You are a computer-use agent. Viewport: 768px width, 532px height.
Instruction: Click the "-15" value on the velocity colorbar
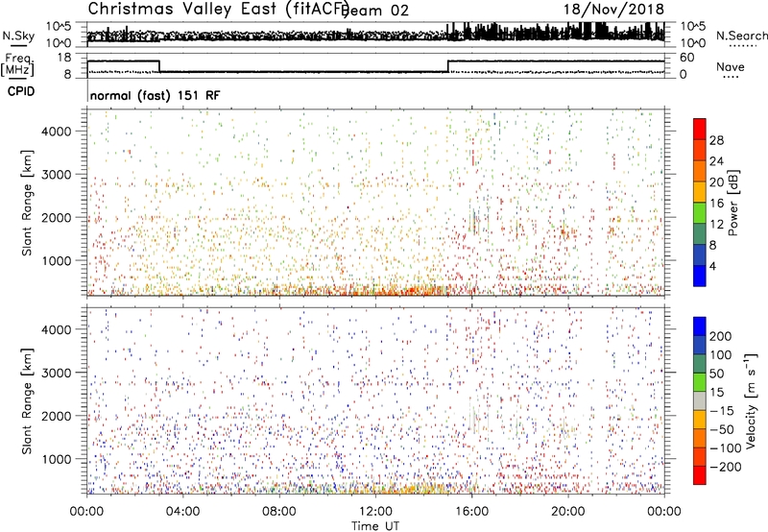point(722,411)
